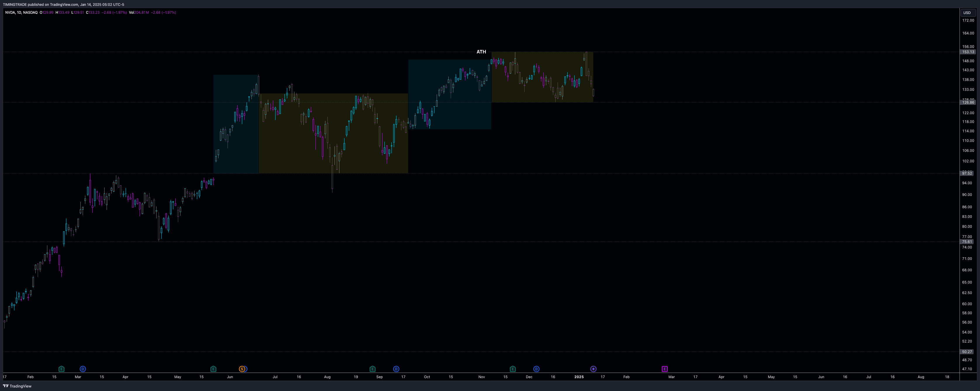
Task: Click the Vol 204.81M volume value
Action: pyautogui.click(x=139, y=13)
